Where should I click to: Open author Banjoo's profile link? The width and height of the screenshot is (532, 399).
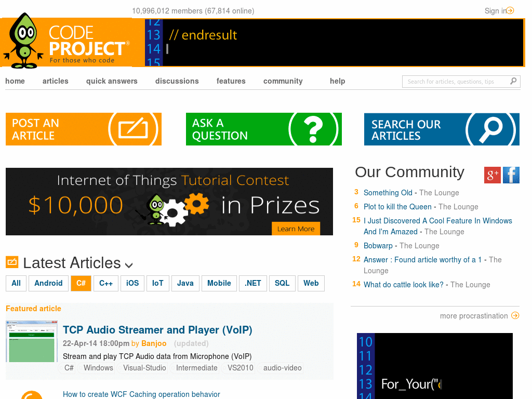coord(154,343)
